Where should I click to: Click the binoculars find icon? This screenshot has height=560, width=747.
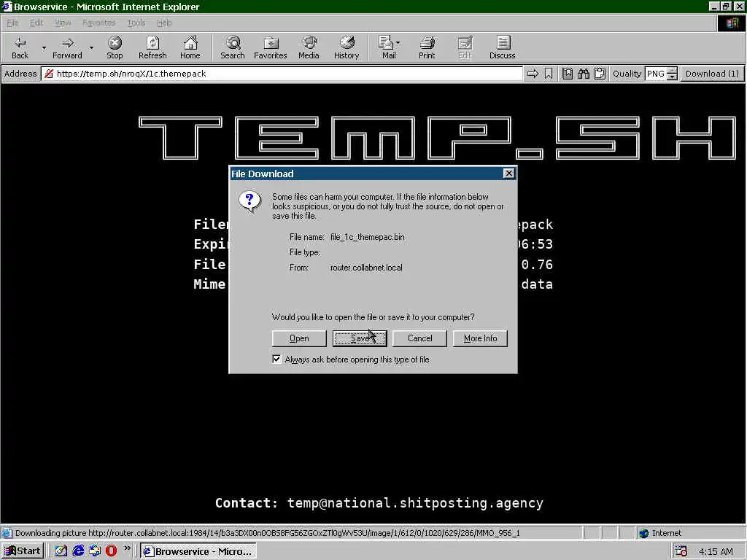[584, 74]
